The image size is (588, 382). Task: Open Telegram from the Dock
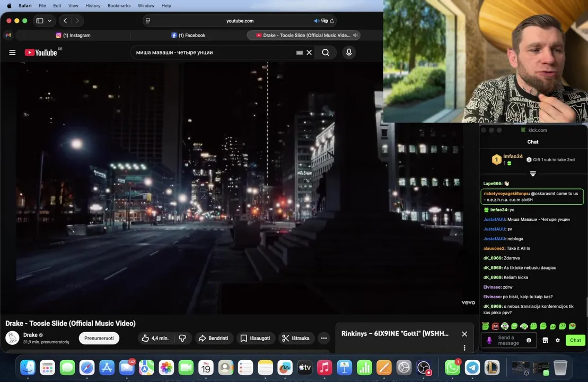[472, 368]
